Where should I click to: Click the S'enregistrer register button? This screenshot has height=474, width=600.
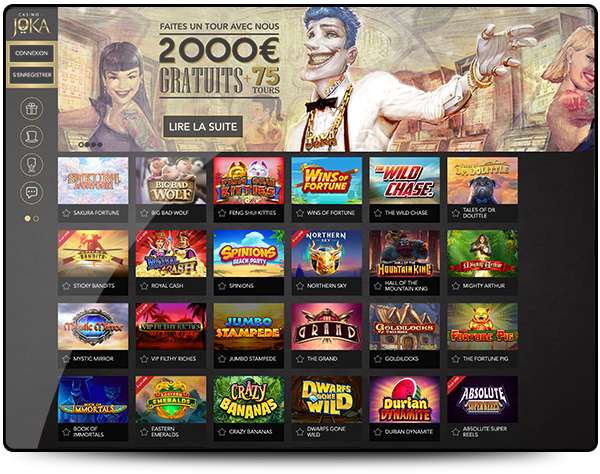click(x=31, y=75)
